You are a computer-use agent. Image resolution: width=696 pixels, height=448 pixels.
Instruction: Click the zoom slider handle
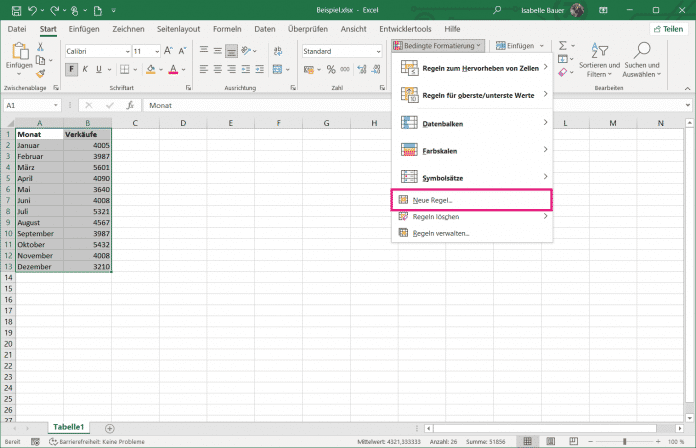coord(625,441)
